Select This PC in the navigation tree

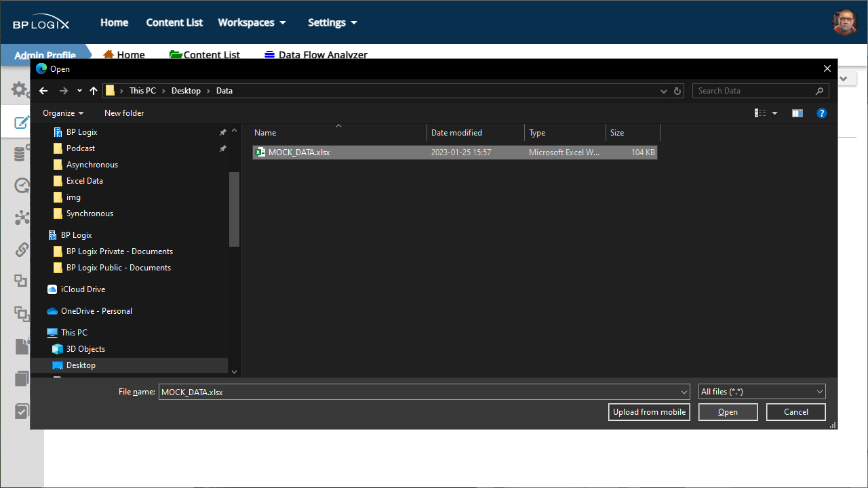tap(74, 333)
